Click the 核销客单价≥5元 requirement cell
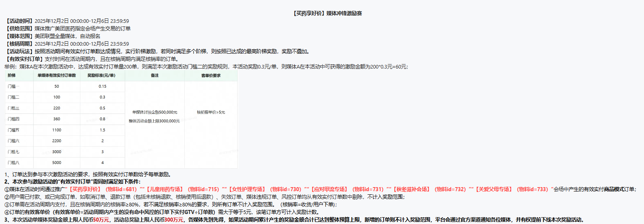 point(211,112)
